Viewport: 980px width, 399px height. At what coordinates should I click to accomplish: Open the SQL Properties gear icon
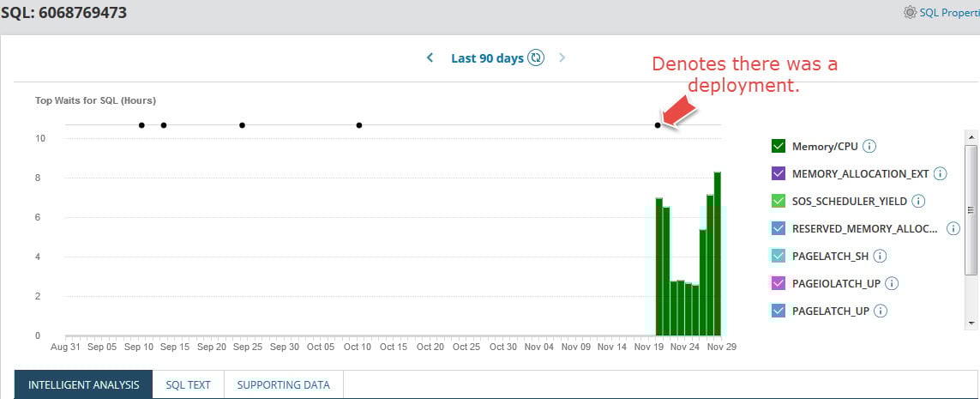click(x=910, y=12)
